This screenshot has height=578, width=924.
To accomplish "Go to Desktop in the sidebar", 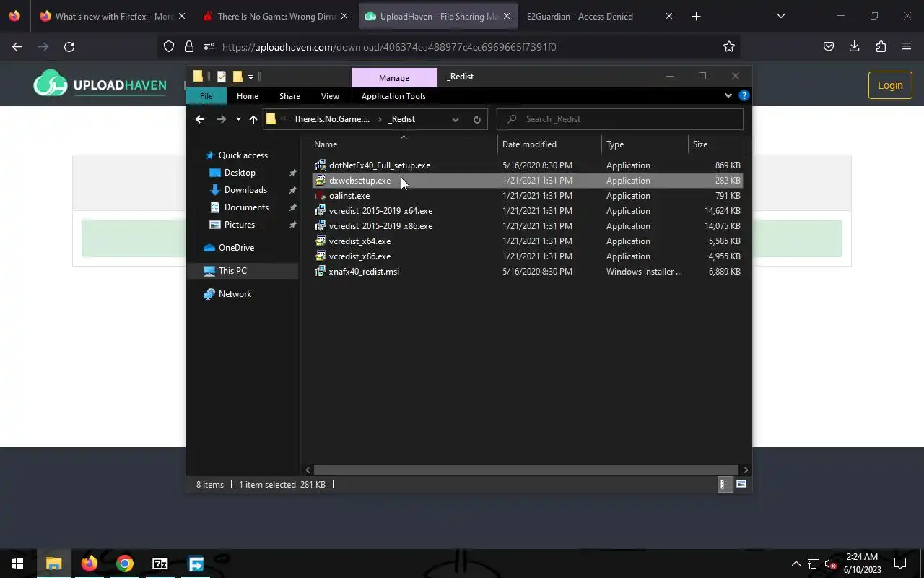I will (240, 173).
